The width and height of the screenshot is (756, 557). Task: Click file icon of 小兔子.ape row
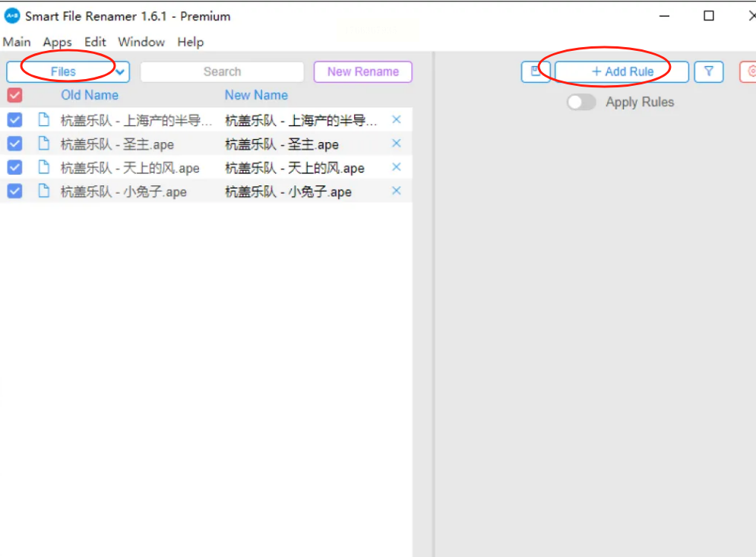(44, 191)
